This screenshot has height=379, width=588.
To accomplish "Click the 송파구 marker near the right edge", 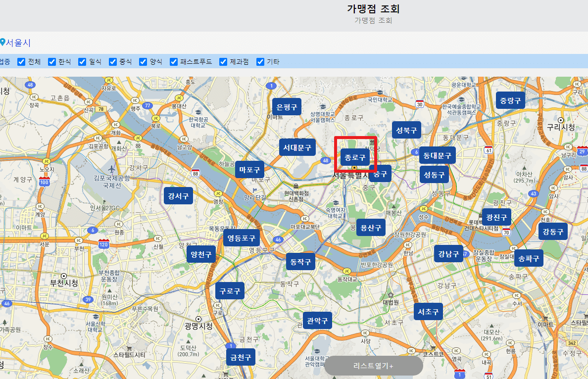I will pyautogui.click(x=529, y=258).
